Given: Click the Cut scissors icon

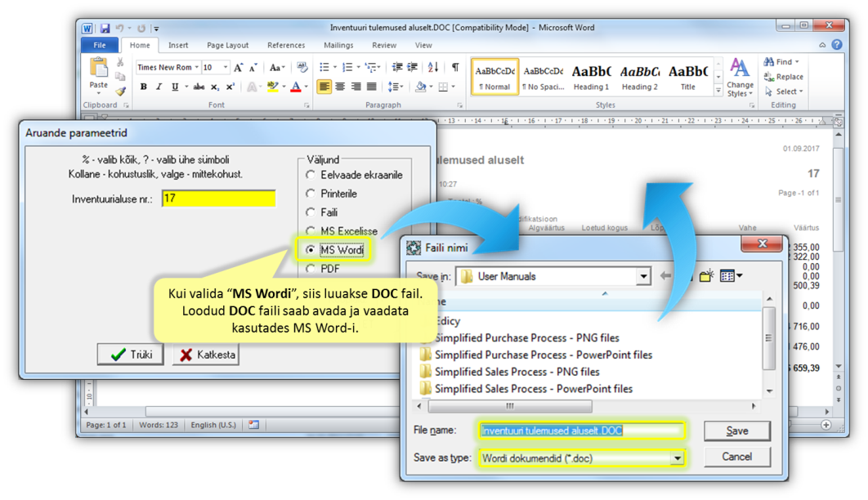Looking at the screenshot, I should [x=120, y=62].
